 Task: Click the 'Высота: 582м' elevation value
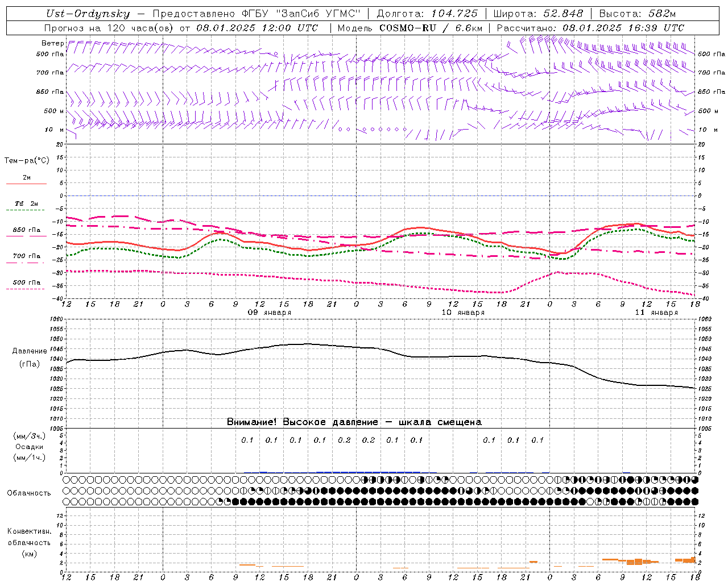click(638, 14)
